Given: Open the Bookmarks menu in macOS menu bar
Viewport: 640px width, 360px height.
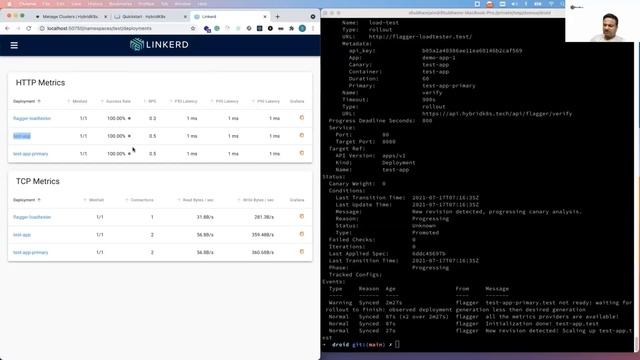Looking at the screenshot, I should point(121,4).
